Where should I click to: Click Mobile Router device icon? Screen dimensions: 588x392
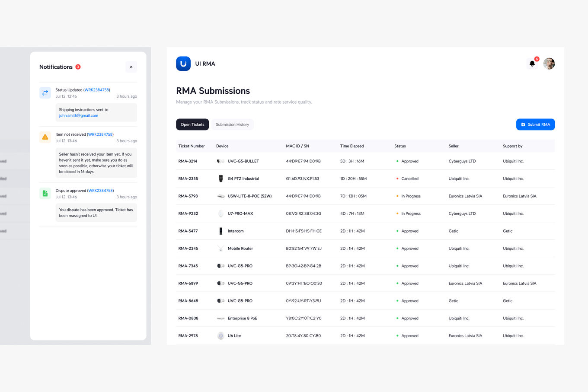[220, 249]
